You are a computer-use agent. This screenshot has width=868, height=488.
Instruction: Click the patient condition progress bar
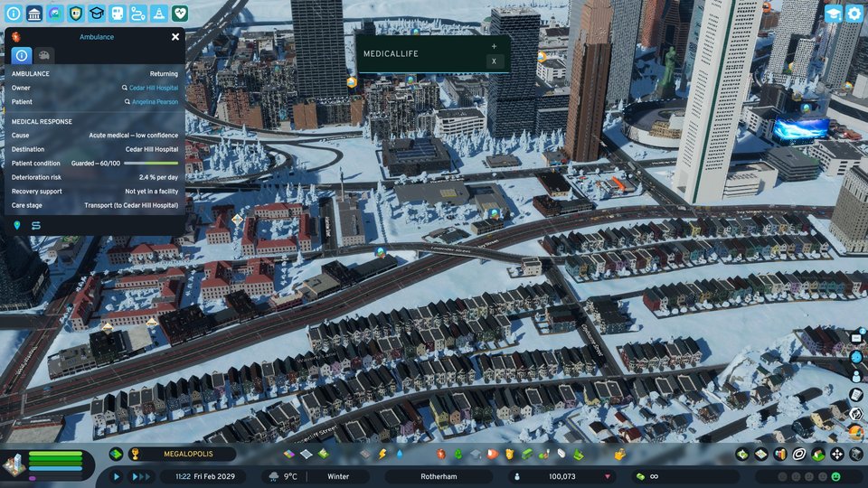151,164
